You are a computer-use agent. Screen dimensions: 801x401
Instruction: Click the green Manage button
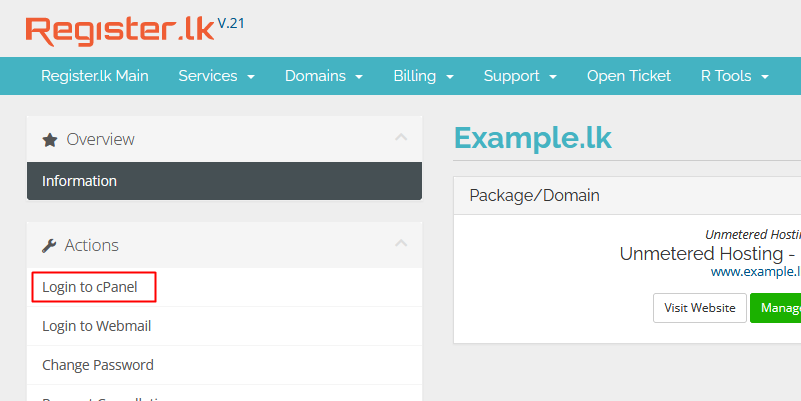[x=775, y=308]
